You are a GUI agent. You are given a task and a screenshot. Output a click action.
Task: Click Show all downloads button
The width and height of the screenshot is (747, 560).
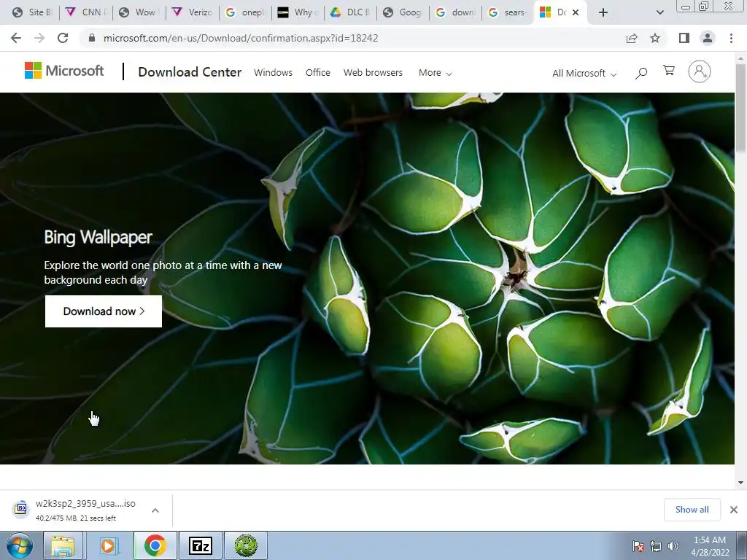[x=692, y=510]
